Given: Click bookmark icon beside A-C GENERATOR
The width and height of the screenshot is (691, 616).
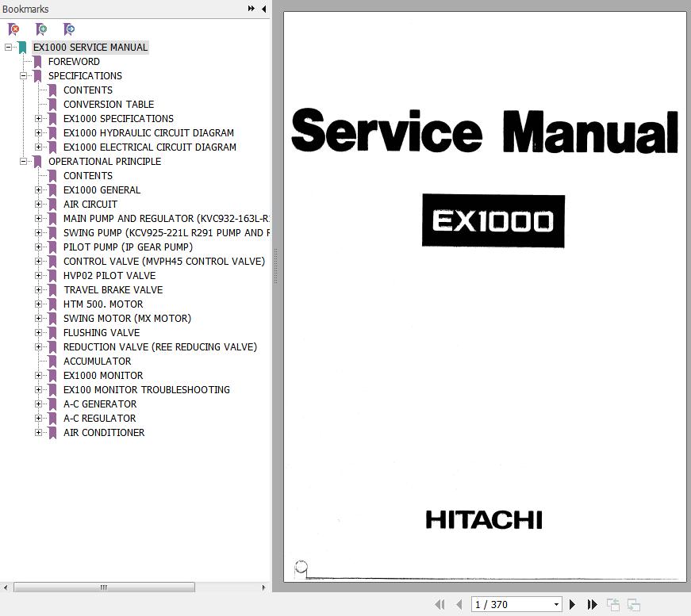Looking at the screenshot, I should pos(52,404).
